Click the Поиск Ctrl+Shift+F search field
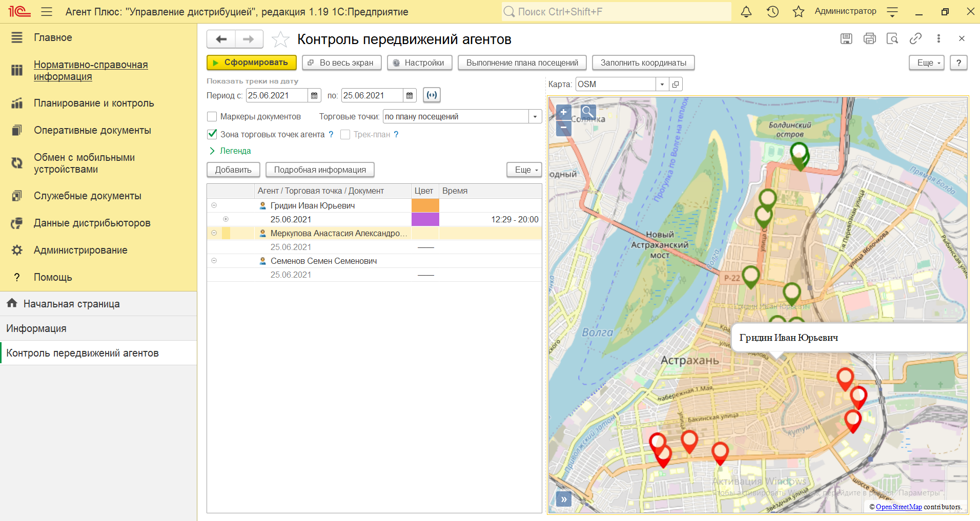This screenshot has height=521, width=980. click(616, 12)
